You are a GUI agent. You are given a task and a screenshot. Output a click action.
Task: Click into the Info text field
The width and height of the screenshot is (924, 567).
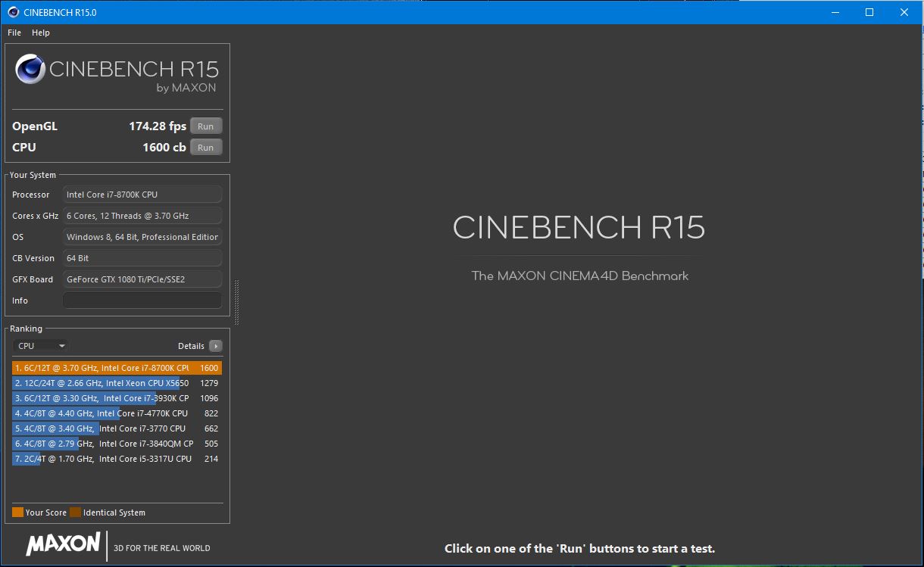click(142, 301)
